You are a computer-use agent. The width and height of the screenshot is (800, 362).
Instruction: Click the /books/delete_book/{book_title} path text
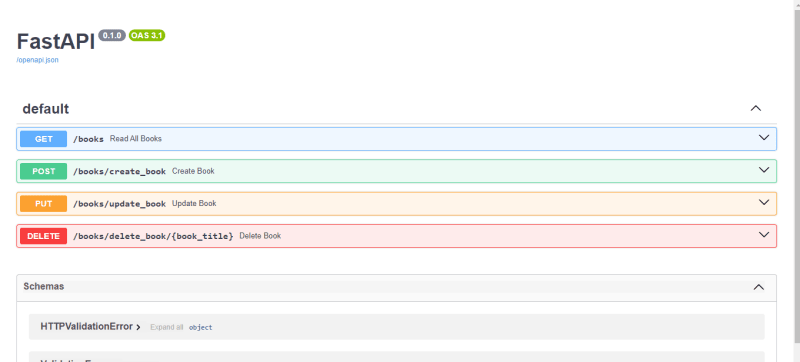[153, 237]
